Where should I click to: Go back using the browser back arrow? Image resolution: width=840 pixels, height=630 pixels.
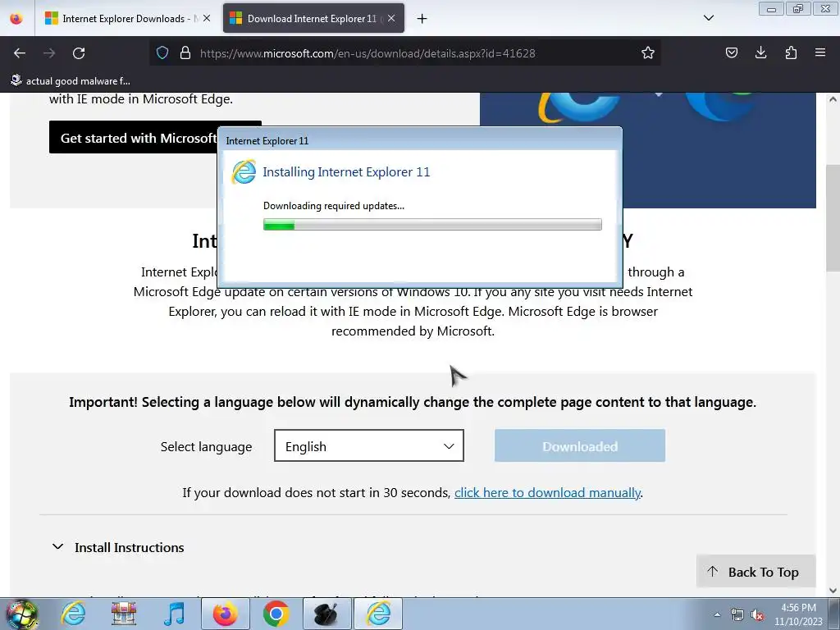[x=20, y=53]
